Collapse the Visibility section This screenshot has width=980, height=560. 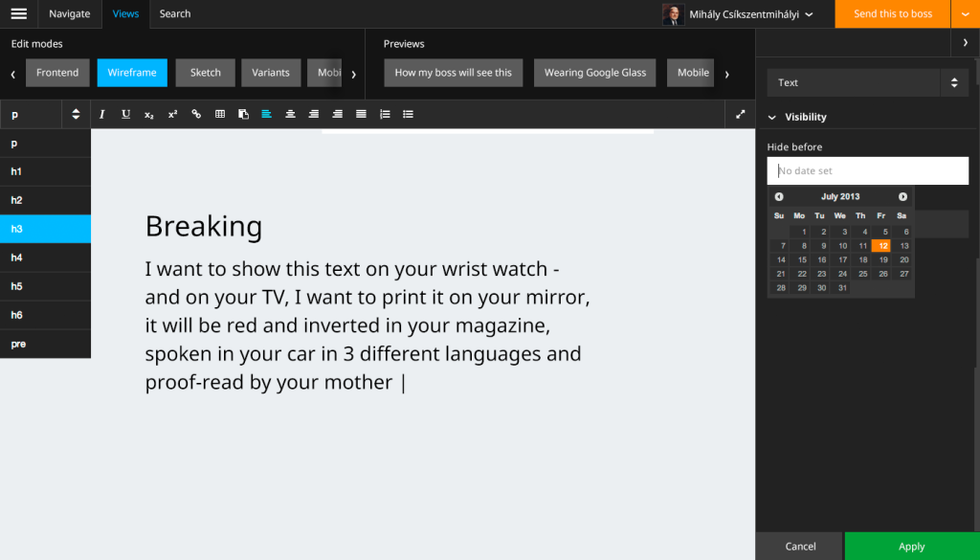pyautogui.click(x=772, y=117)
